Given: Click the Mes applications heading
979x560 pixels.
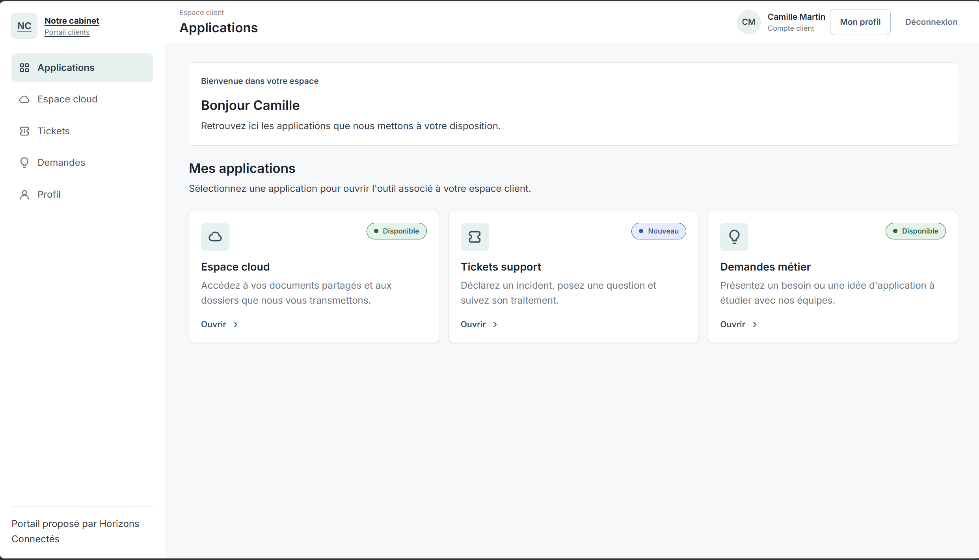Looking at the screenshot, I should pos(242,169).
